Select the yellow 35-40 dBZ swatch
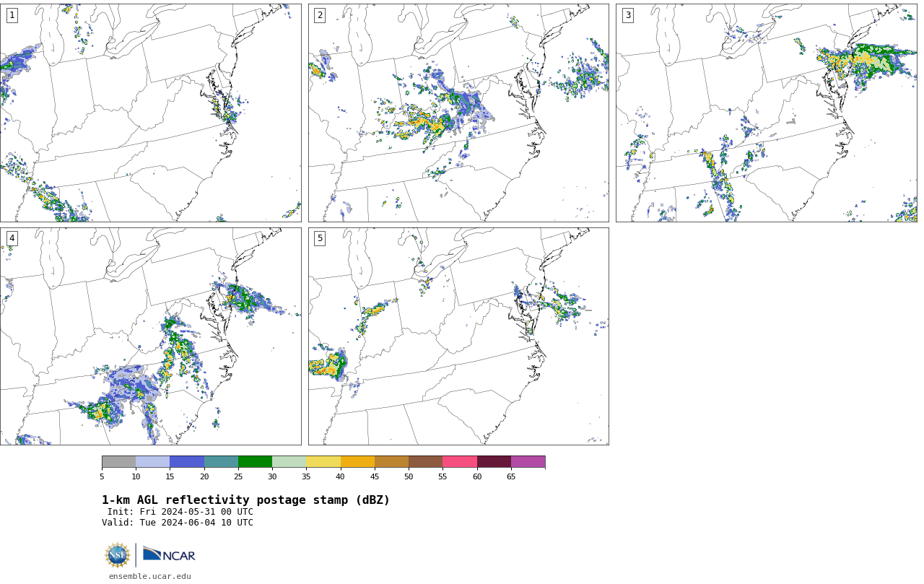924x584 pixels. point(323,462)
